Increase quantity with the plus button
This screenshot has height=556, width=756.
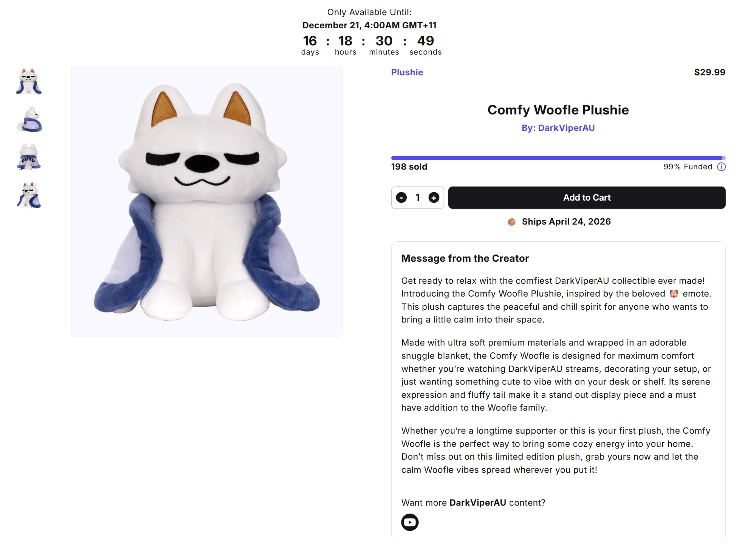pos(434,198)
